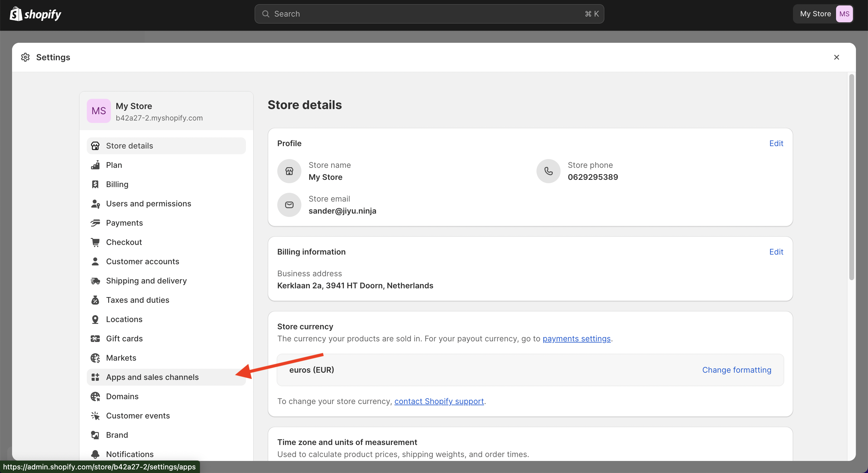Click the Shopify logo in top bar
Image resolution: width=868 pixels, height=473 pixels.
(35, 14)
